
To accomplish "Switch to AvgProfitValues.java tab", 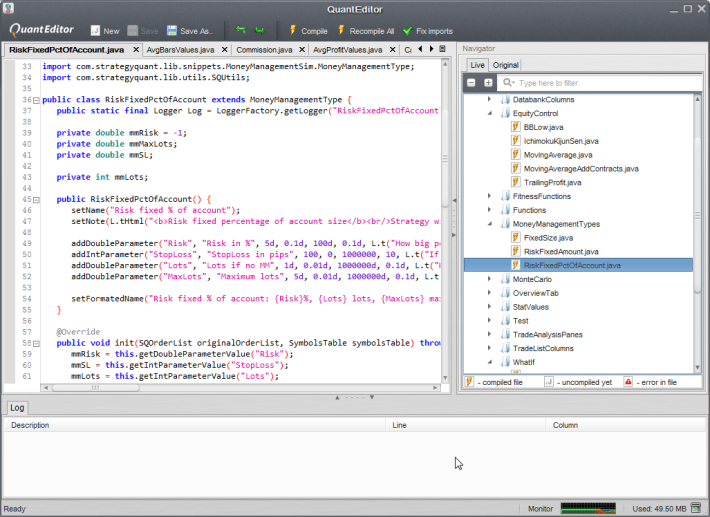I will pos(347,50).
